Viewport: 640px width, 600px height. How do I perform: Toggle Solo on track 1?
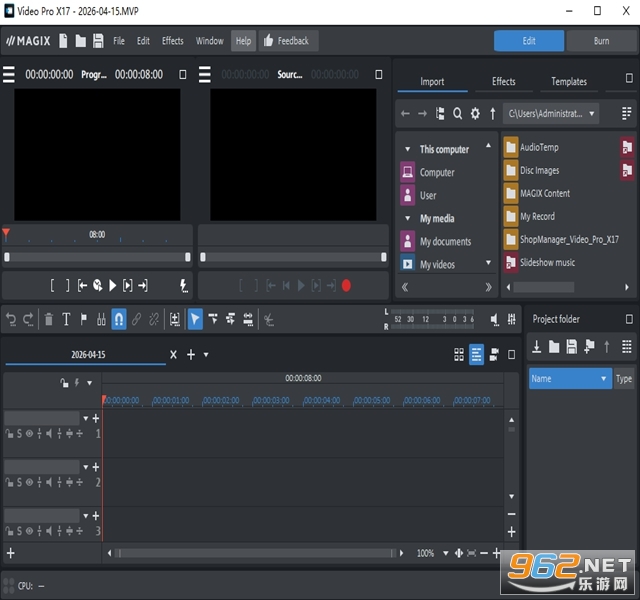[19, 434]
